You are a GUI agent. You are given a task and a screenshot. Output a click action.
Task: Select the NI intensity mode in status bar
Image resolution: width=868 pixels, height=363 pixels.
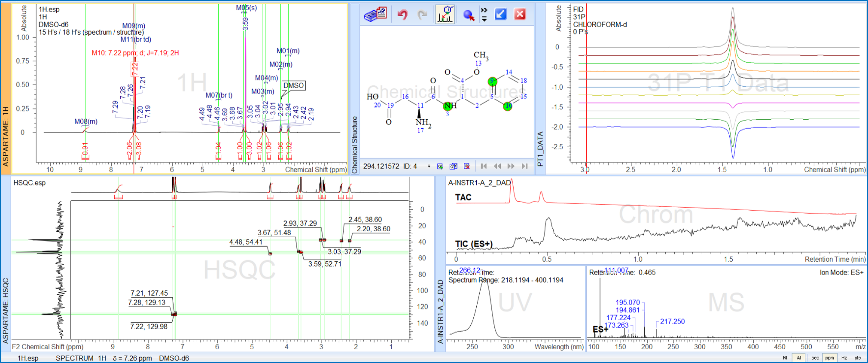pos(785,358)
